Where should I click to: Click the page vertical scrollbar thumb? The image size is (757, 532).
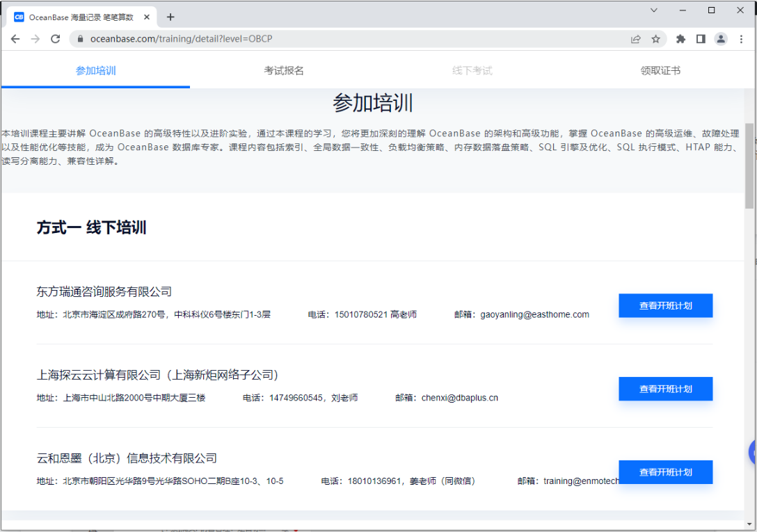click(x=749, y=166)
